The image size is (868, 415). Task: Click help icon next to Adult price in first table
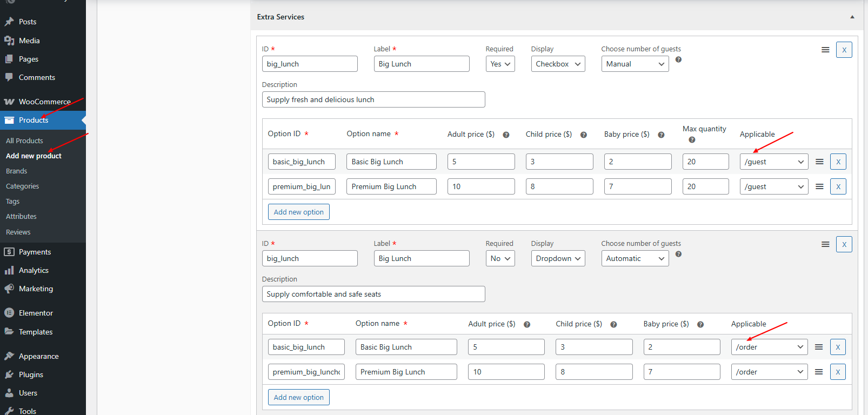(x=506, y=135)
